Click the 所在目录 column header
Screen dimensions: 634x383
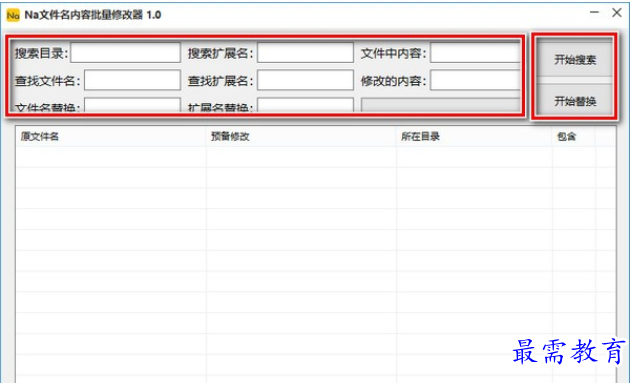point(474,136)
